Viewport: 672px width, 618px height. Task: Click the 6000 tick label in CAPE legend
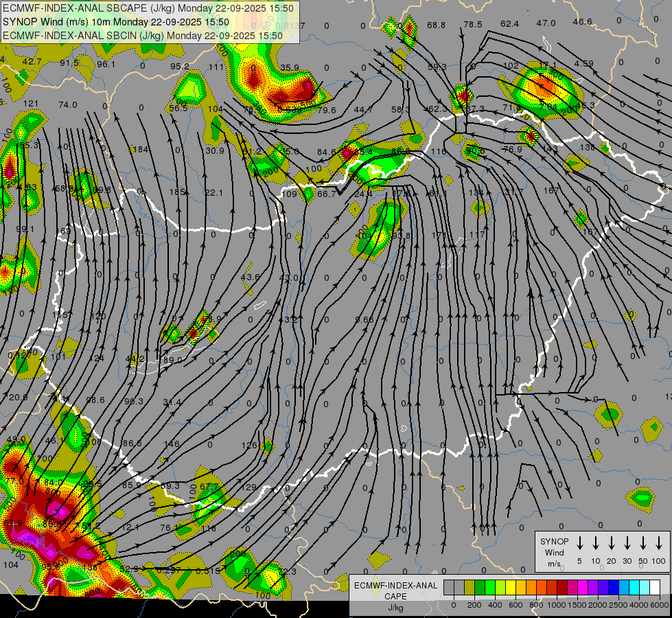point(660,605)
